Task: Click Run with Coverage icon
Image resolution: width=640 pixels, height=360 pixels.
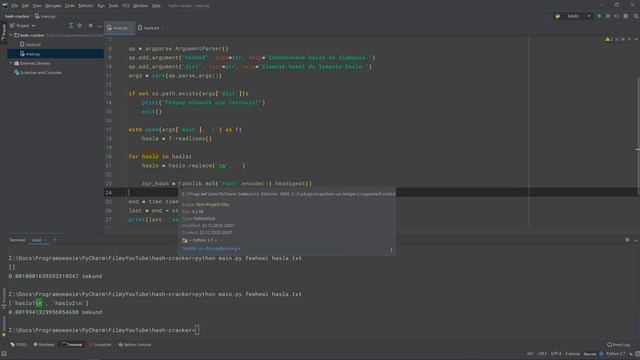Action: click(x=617, y=16)
